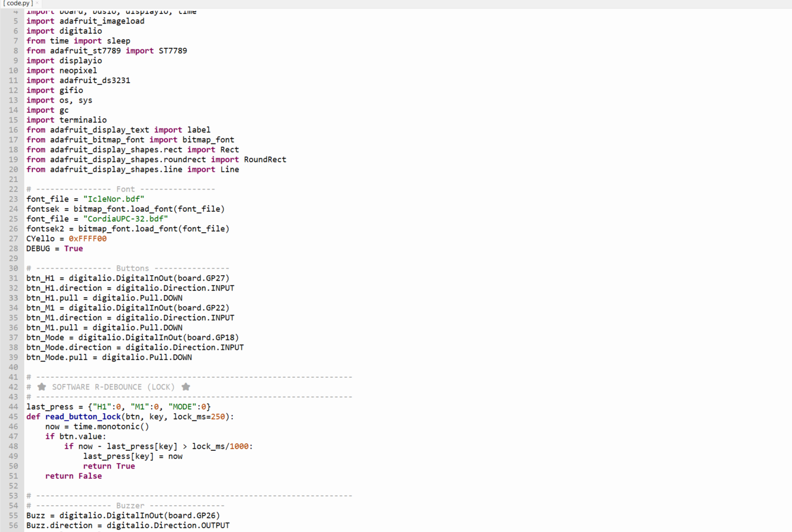Screen dimensions: 792x532
Task: Click the RoundRect import name
Action: pos(265,160)
